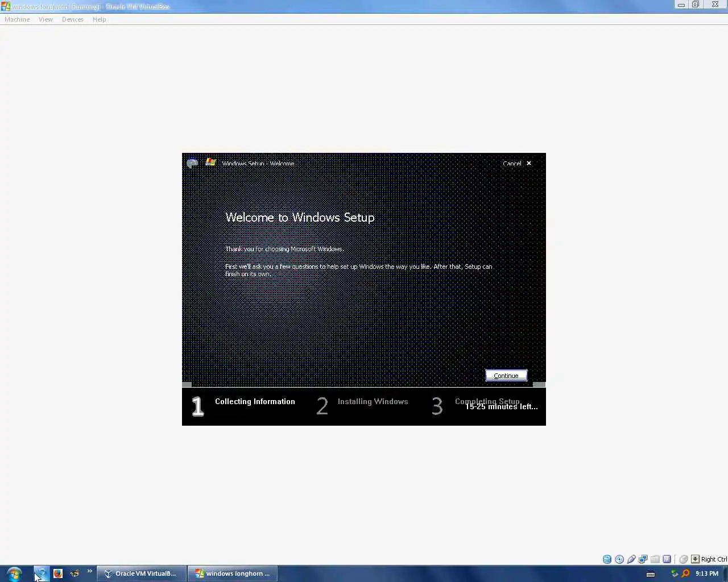The height and width of the screenshot is (582, 728).
Task: Open the View menu
Action: click(x=45, y=19)
